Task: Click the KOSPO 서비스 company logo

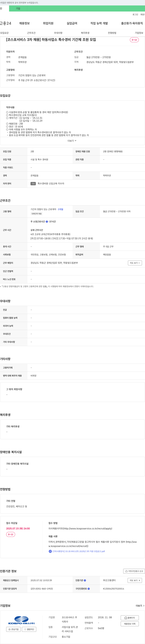Action: point(21,621)
